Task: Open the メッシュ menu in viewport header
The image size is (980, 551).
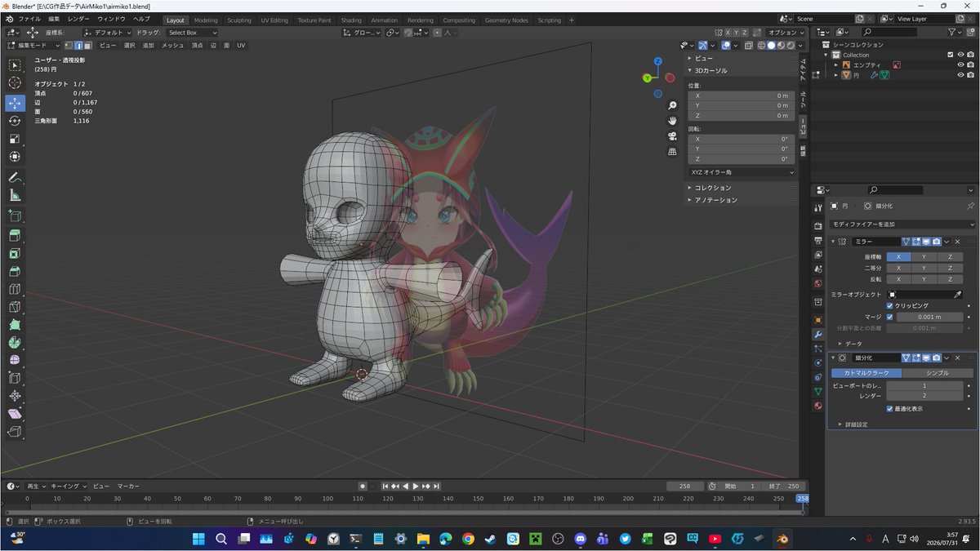Action: [x=172, y=46]
